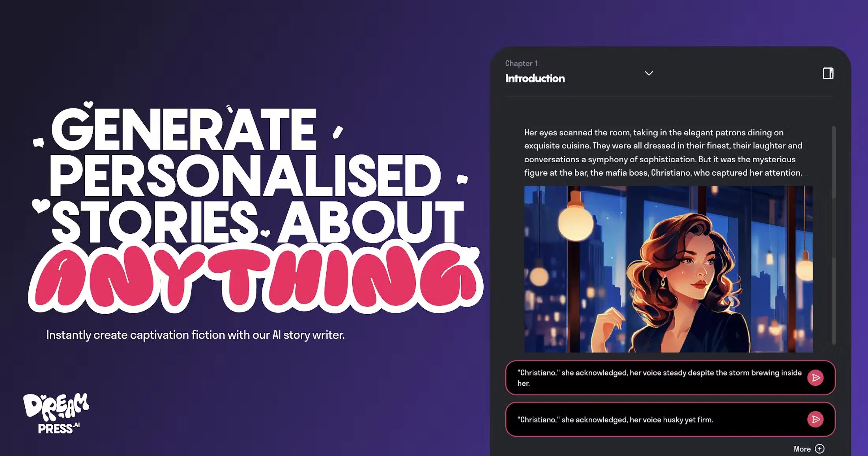
Task: Expand the chapter dropdown chevron
Action: [x=649, y=73]
